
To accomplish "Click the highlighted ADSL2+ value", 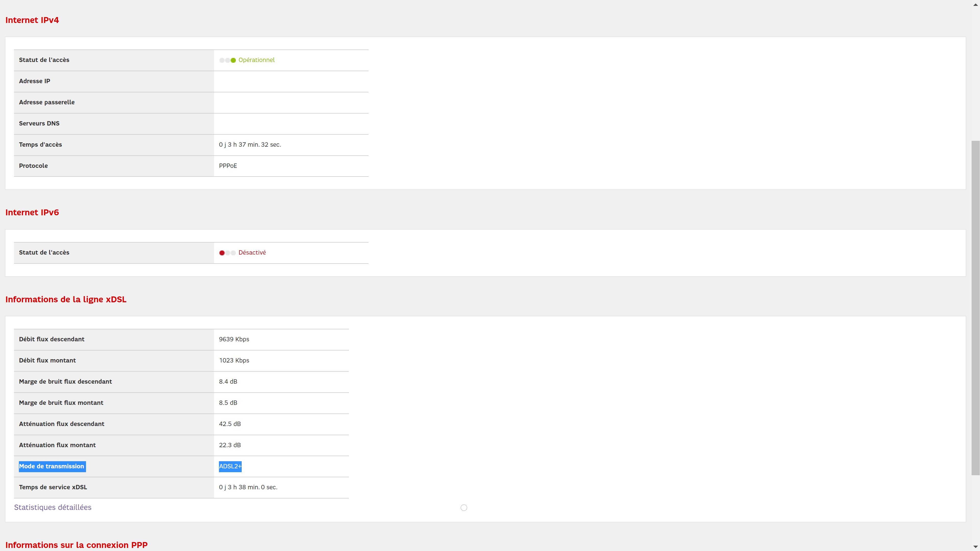I will (230, 466).
